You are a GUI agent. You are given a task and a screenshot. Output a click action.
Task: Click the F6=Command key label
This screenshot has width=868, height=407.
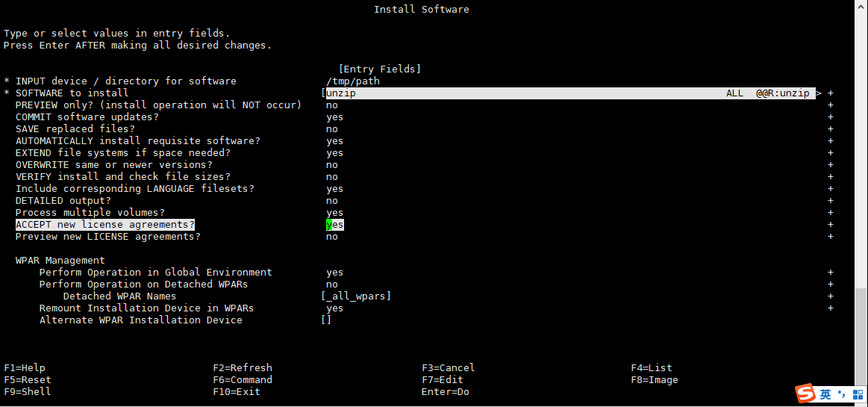[x=243, y=380]
